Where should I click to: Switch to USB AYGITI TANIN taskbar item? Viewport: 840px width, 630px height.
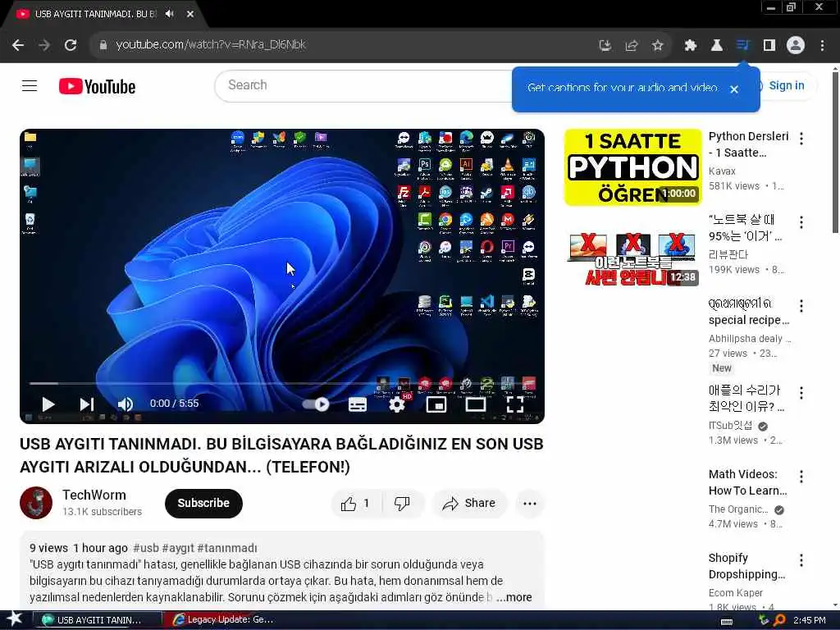pyautogui.click(x=97, y=620)
